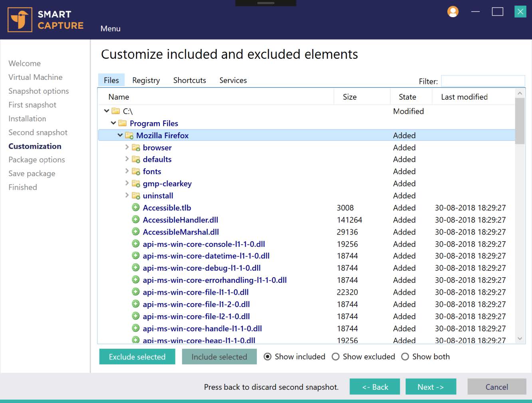Click the green icon beside Accessible.tlb
The width and height of the screenshot is (532, 403).
tap(136, 208)
